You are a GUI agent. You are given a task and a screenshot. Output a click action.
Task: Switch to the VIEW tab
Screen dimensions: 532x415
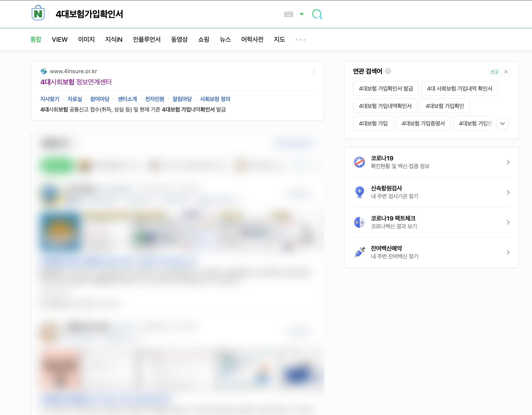click(60, 39)
